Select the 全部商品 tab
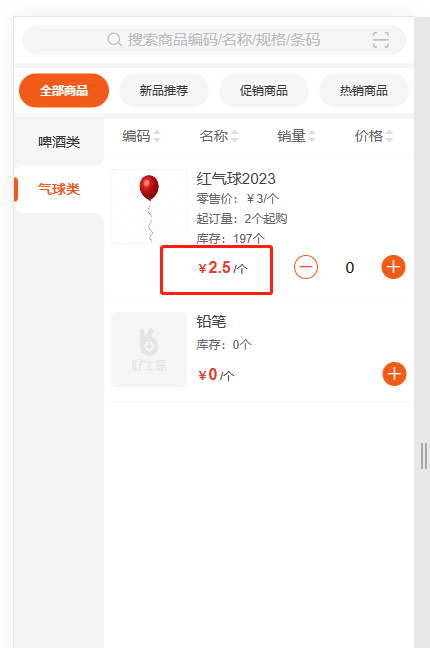The height and width of the screenshot is (648, 430). [x=64, y=91]
